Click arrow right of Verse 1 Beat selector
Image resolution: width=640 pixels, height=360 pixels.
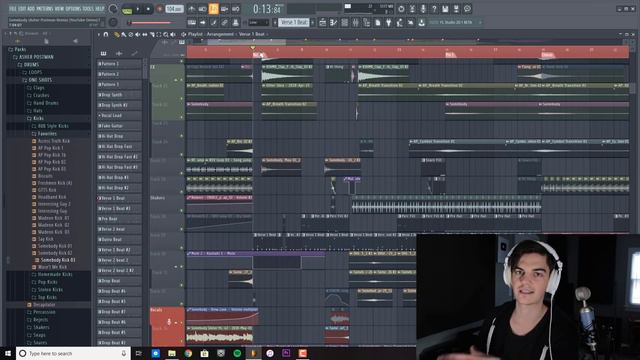(x=313, y=22)
